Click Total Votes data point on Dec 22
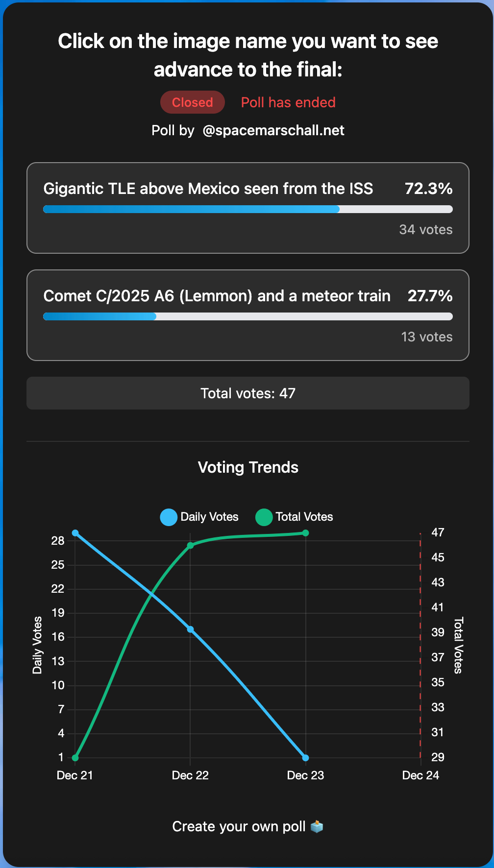Viewport: 494px width, 868px height. pos(190,545)
